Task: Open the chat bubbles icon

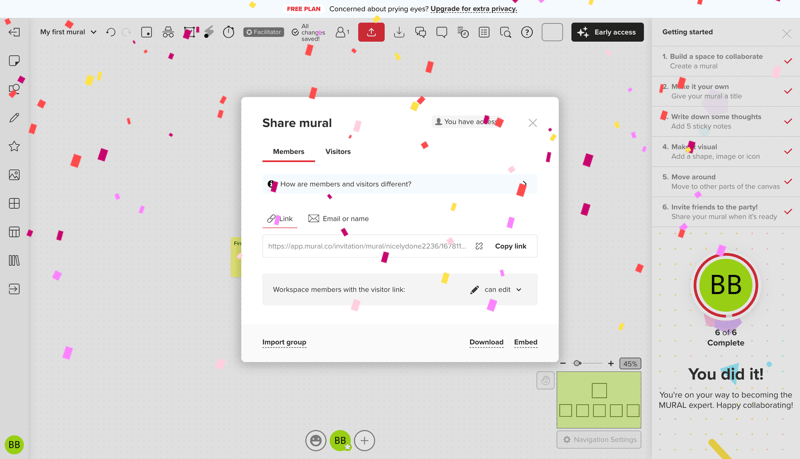Action: pyautogui.click(x=420, y=32)
